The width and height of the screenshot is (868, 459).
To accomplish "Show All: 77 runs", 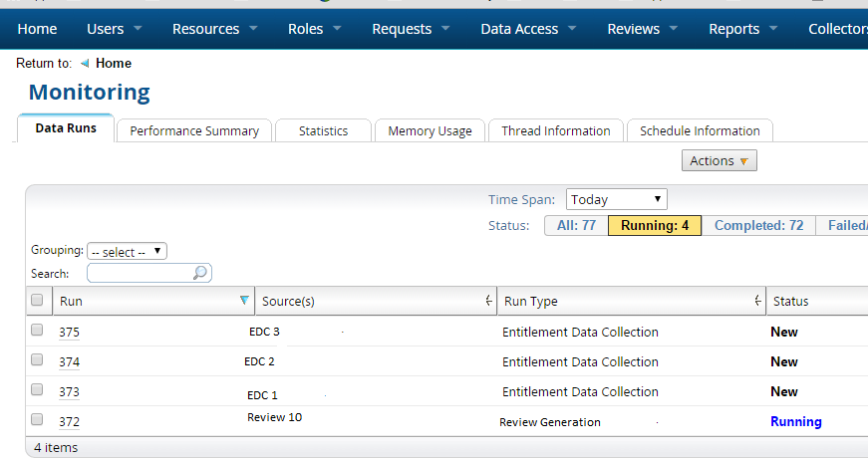I will (576, 226).
